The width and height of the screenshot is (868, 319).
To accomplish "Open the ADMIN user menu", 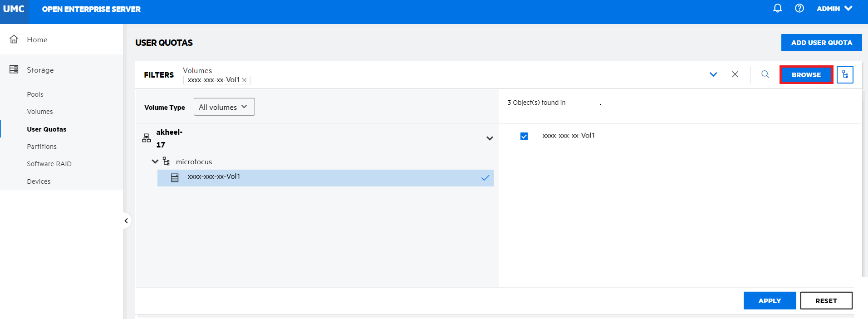I will coord(834,9).
